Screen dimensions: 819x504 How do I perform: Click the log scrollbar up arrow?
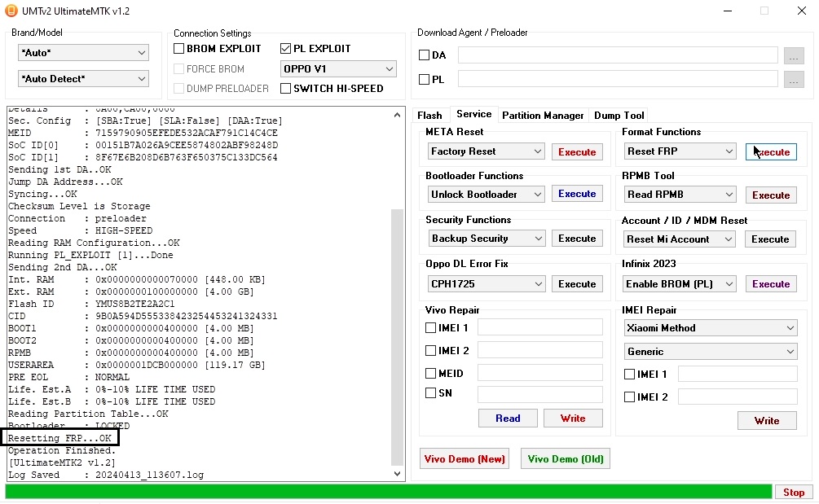tap(397, 115)
